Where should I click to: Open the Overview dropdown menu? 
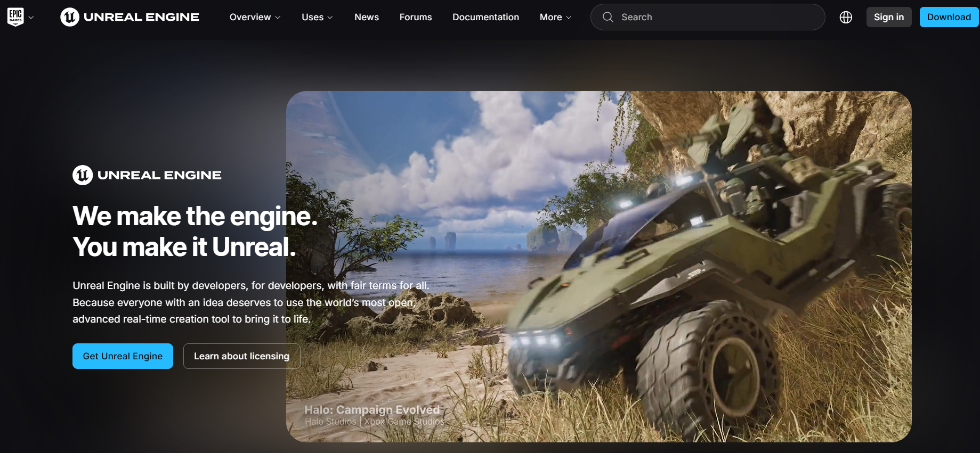pyautogui.click(x=255, y=17)
